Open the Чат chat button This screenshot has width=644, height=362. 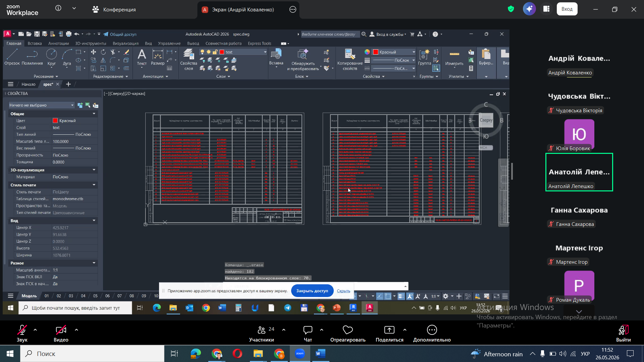pos(308,334)
